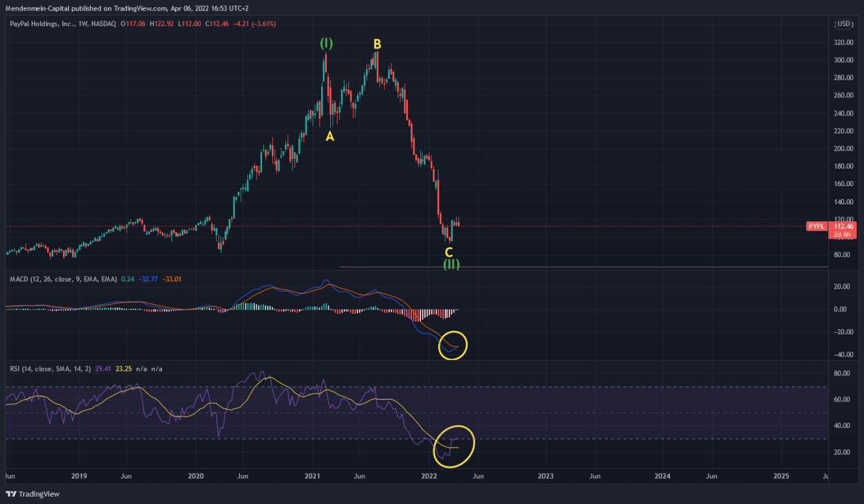
Task: Click the change value −4.21 (−3.61%)
Action: point(255,23)
